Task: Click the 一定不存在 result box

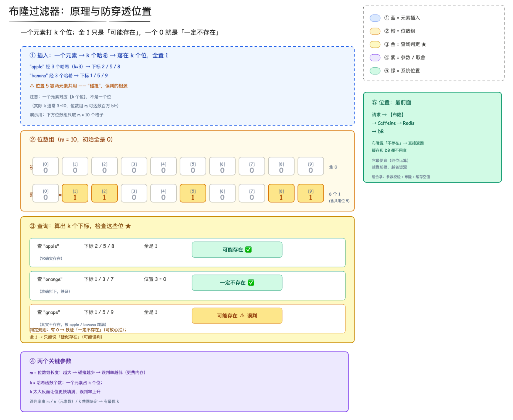Action: pyautogui.click(x=237, y=283)
